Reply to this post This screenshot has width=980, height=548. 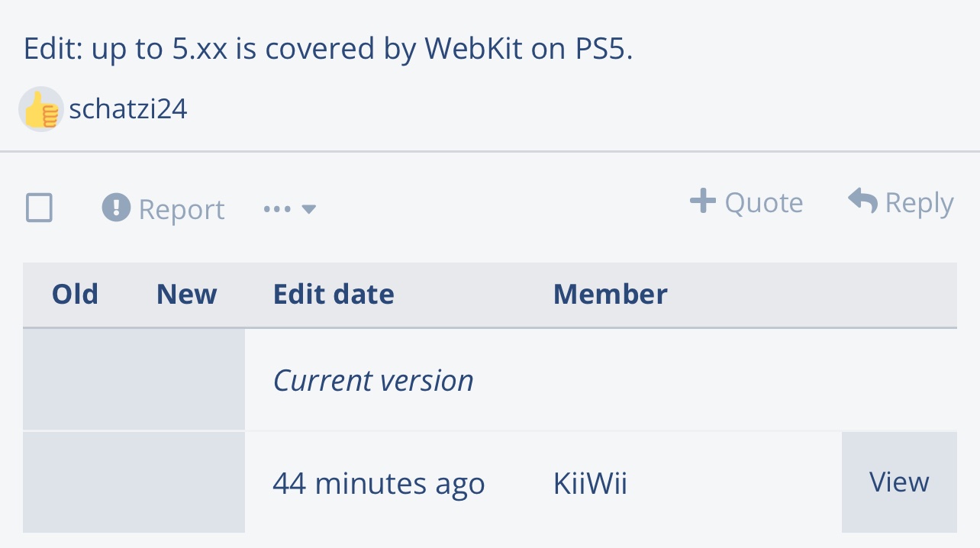coord(901,202)
